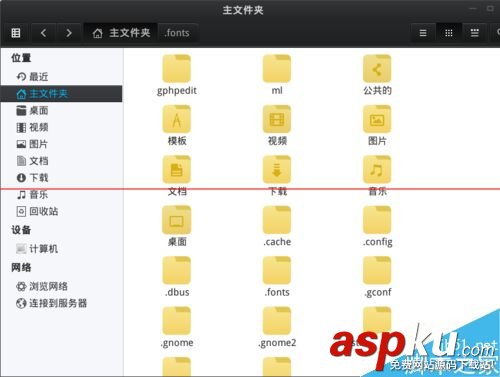
Task: Select 计算机 under devices
Action: [62, 248]
